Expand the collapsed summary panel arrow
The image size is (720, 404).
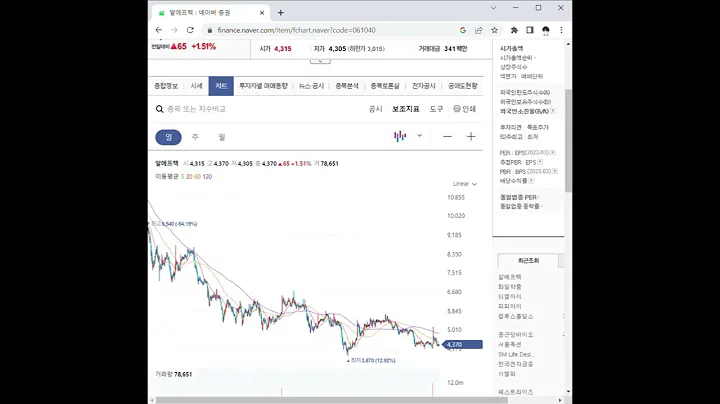(320, 61)
